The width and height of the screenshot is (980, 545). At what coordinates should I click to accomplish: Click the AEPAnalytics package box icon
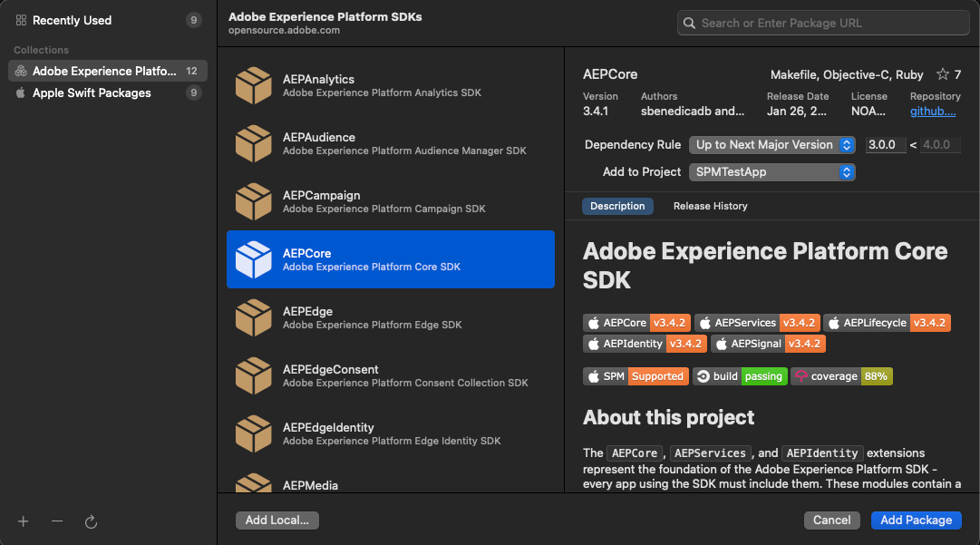click(x=254, y=85)
